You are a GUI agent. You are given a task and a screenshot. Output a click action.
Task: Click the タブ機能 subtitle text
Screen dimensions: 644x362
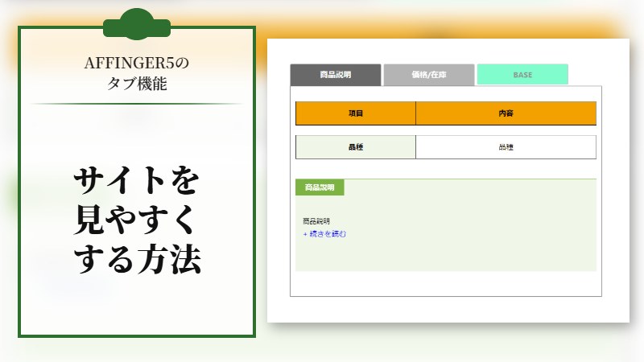pyautogui.click(x=137, y=84)
